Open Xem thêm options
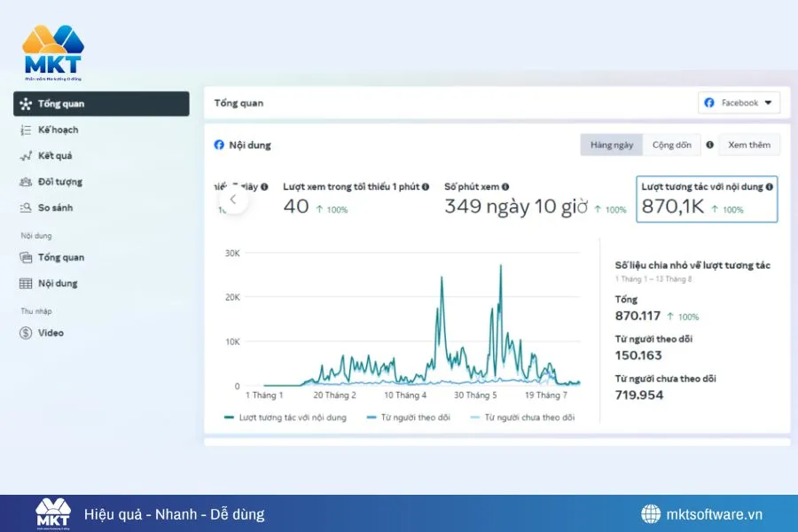Viewport: 798px width, 532px height. pyautogui.click(x=749, y=145)
